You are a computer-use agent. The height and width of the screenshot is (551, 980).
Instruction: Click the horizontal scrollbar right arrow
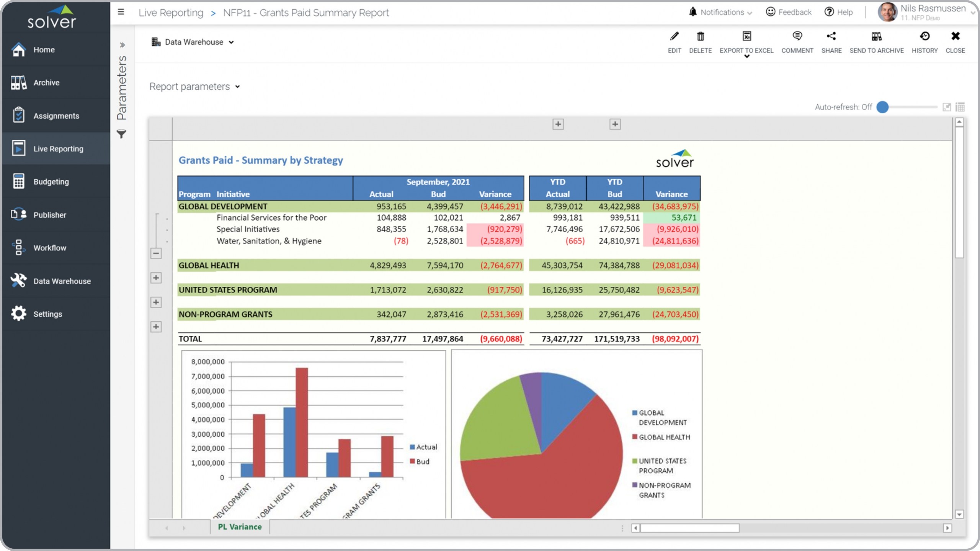pyautogui.click(x=947, y=528)
